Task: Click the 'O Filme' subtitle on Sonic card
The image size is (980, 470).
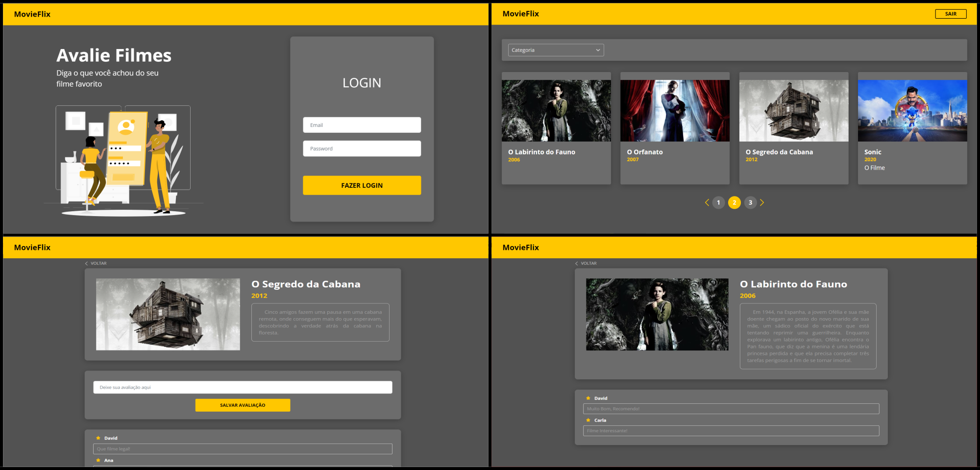Action: (x=875, y=168)
